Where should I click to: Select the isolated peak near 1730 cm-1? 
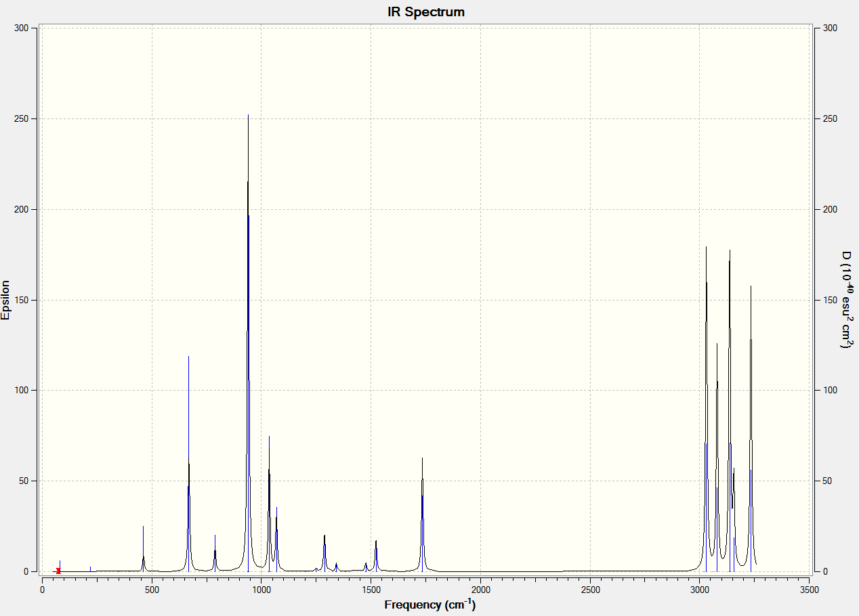pyautogui.click(x=422, y=514)
